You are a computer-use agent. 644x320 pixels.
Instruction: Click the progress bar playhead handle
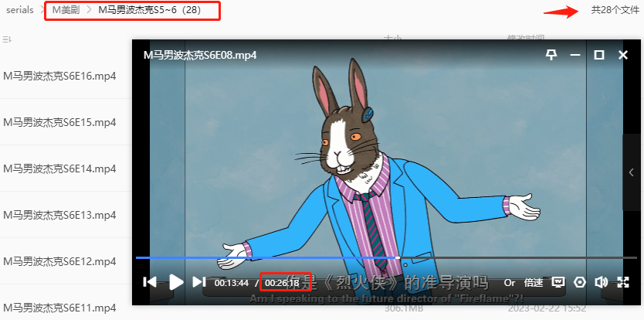(398, 258)
